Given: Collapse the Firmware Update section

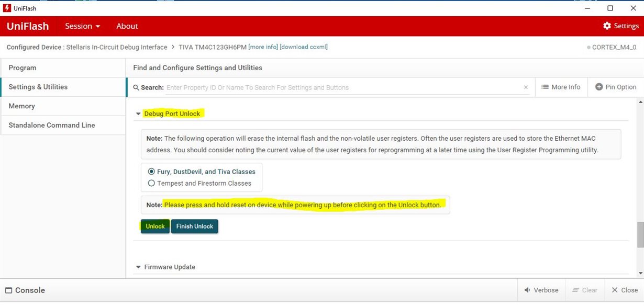Looking at the screenshot, I should 138,267.
